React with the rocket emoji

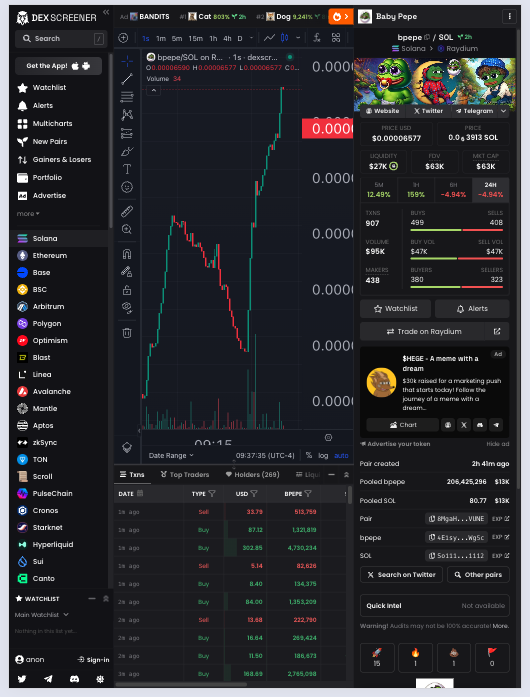tap(377, 657)
